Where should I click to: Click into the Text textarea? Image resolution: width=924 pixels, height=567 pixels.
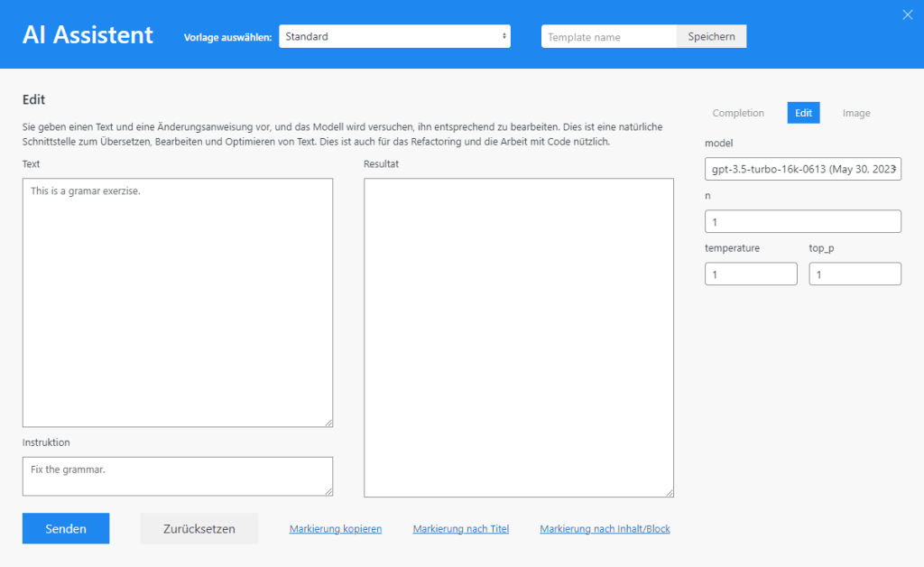tap(178, 302)
